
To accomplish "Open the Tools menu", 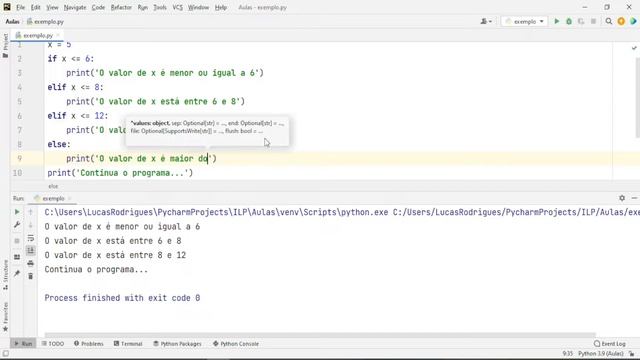I will click(160, 7).
